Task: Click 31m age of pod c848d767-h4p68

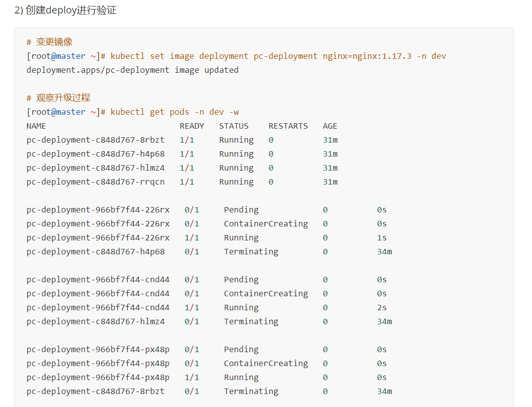Action: pos(330,154)
